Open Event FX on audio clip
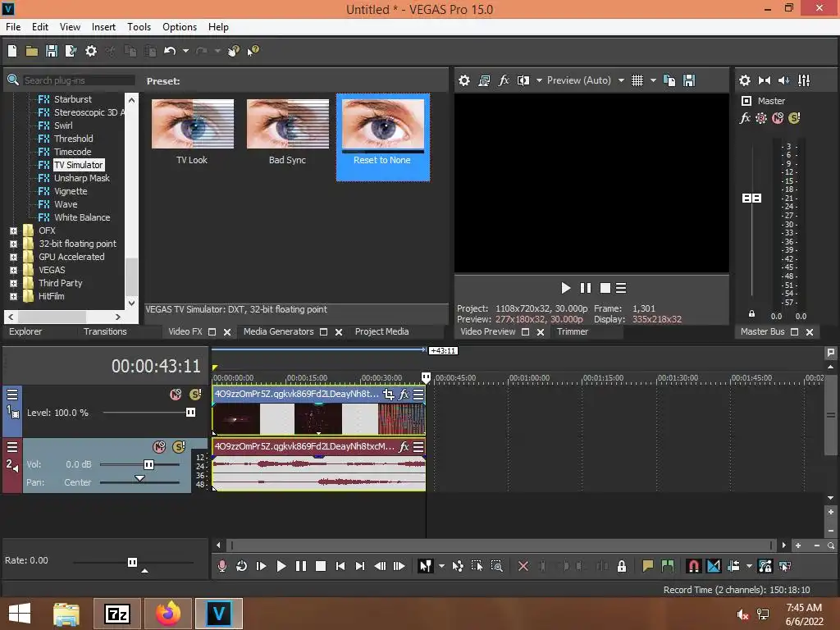This screenshot has height=630, width=840. 404,446
